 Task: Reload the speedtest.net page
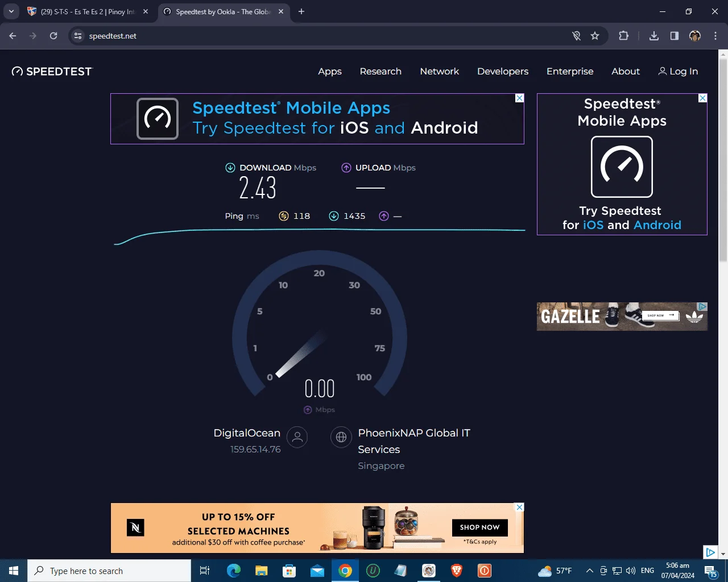(x=53, y=36)
